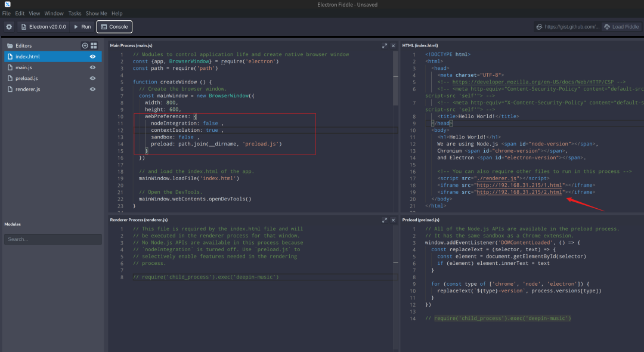Click the Editors folder icon
644x352 pixels.
(x=10, y=45)
